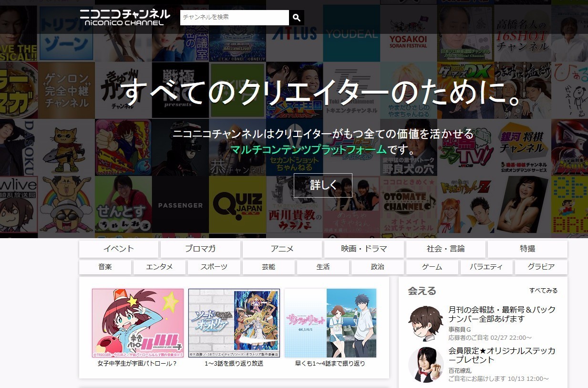Viewport: 588px width, 388px height.
Task: Open the YOSAKOI SORAN FESTIVAL tile
Action: (408, 32)
